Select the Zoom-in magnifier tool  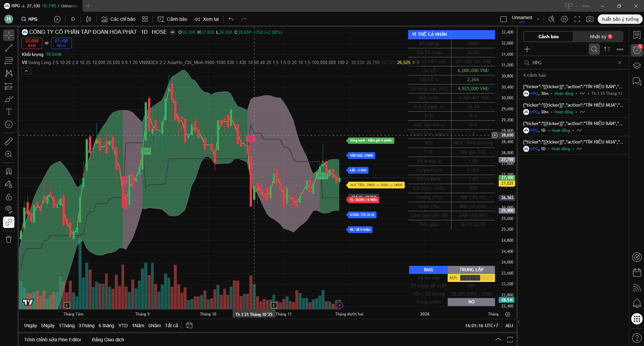[8, 154]
